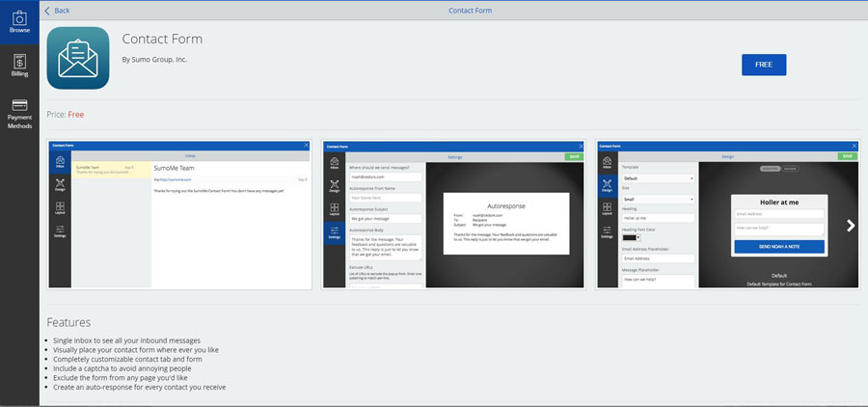This screenshot has width=868, height=407.
Task: Open the Size dropdown showing Small
Action: (659, 199)
